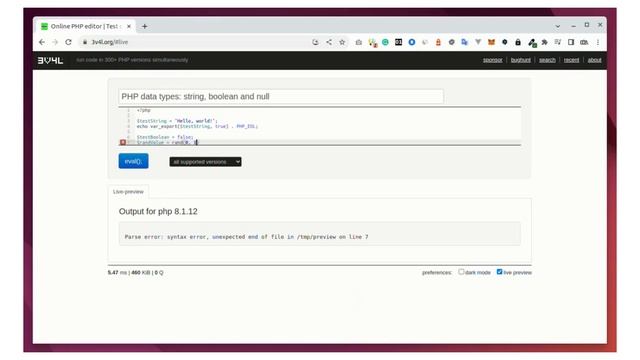This screenshot has width=640, height=360.
Task: Click the tab search chevron
Action: (x=558, y=26)
